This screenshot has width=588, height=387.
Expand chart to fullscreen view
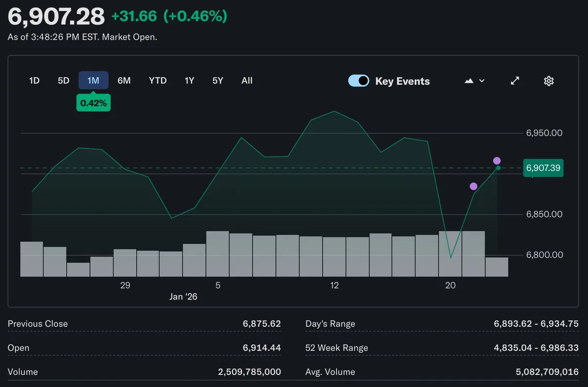point(515,81)
